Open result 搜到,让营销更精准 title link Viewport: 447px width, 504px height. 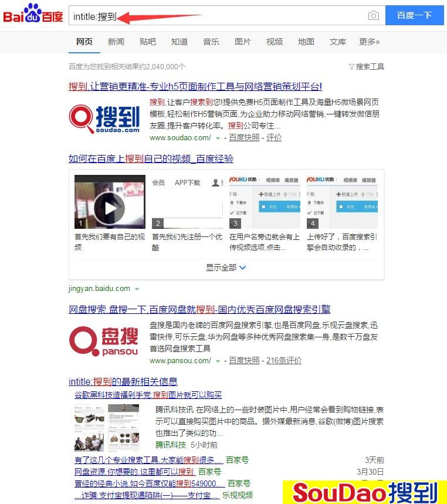195,86
